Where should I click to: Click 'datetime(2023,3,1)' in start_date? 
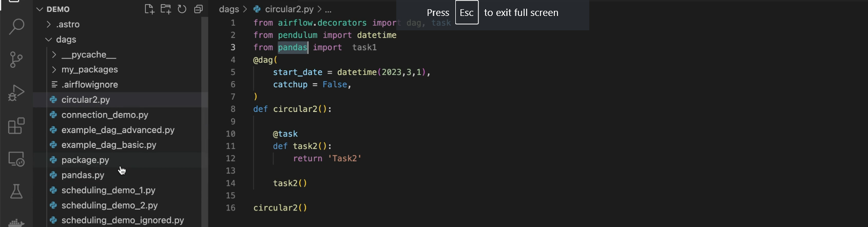(382, 72)
